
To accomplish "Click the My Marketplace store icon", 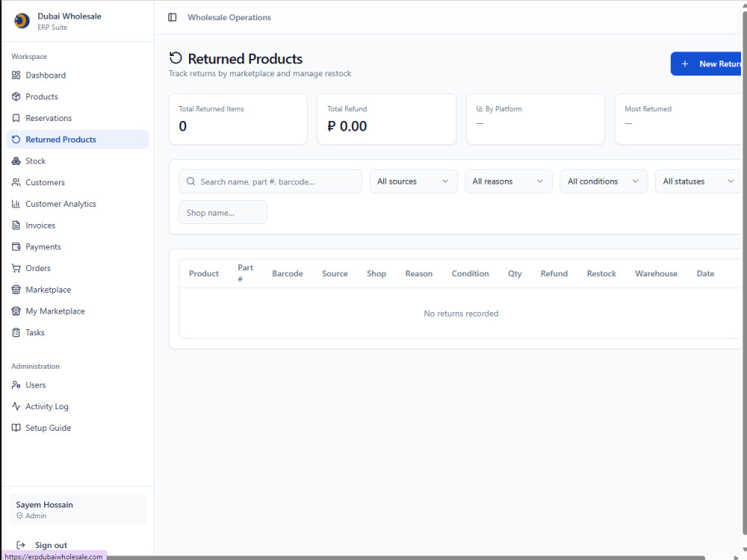I will [16, 311].
